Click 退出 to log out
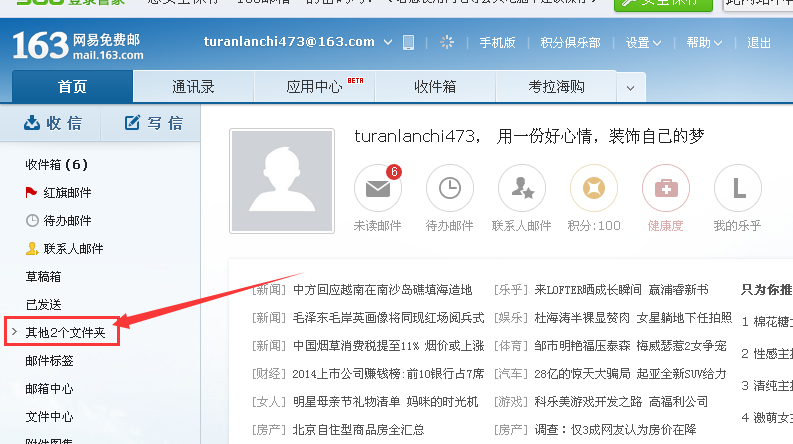This screenshot has height=444, width=793. [x=759, y=43]
